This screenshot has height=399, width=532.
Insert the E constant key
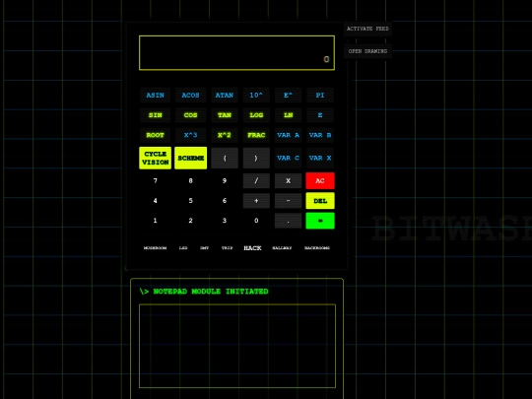coord(320,115)
